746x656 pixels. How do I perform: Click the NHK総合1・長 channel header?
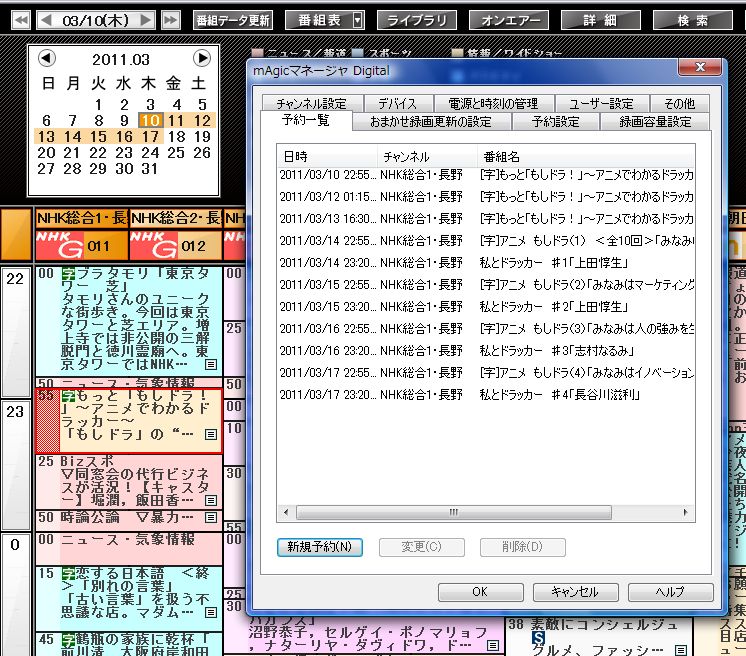82,218
